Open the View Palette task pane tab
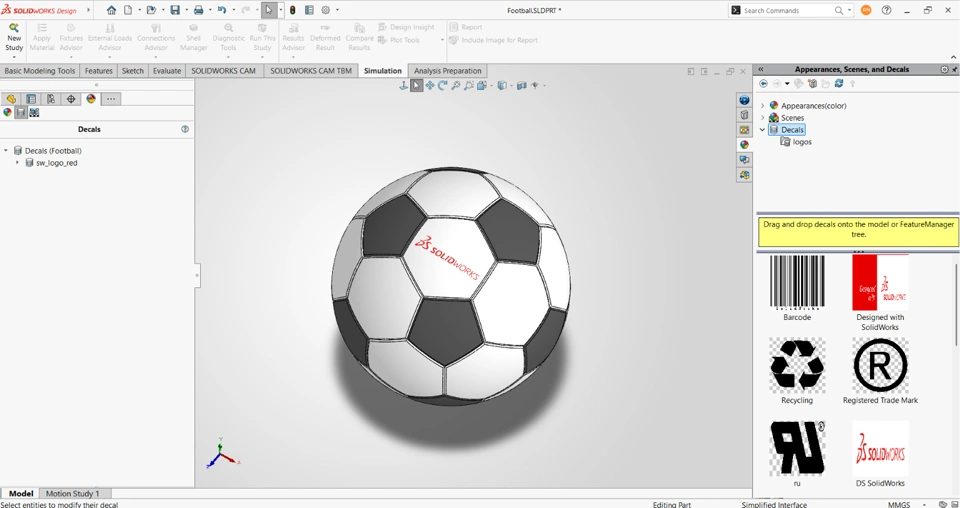The image size is (960, 508). click(x=744, y=130)
